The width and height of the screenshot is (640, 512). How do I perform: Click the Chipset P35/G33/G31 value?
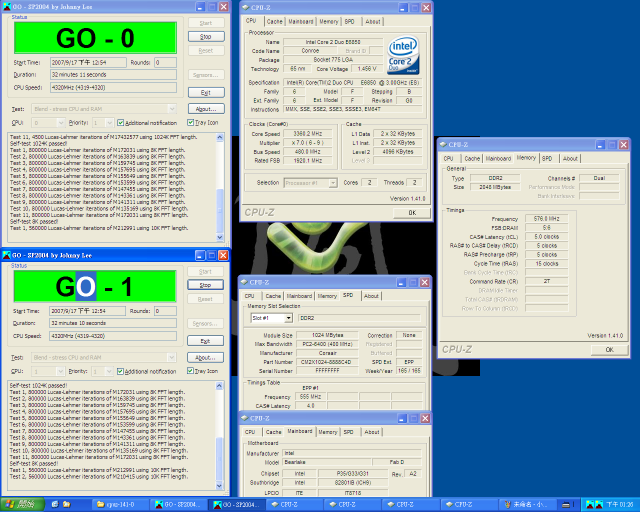tap(353, 474)
